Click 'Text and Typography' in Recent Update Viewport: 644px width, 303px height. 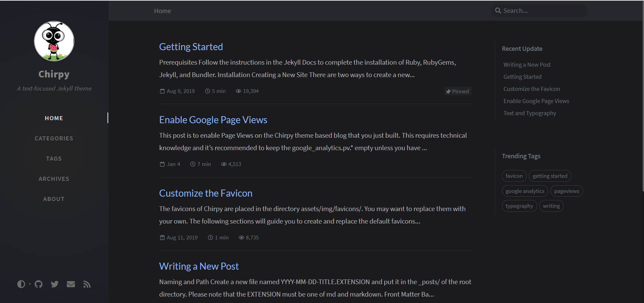tap(530, 113)
